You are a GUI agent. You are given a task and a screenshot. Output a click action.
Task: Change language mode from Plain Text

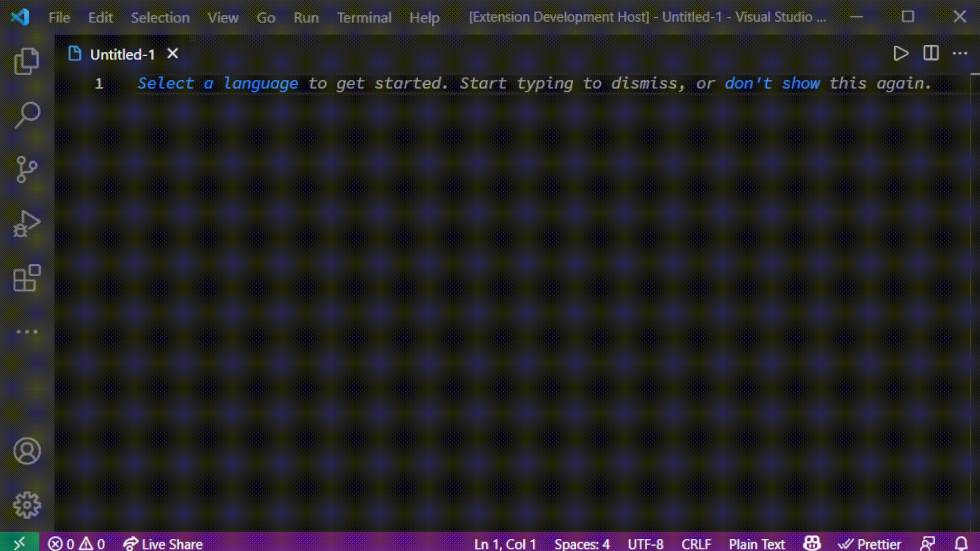click(756, 544)
